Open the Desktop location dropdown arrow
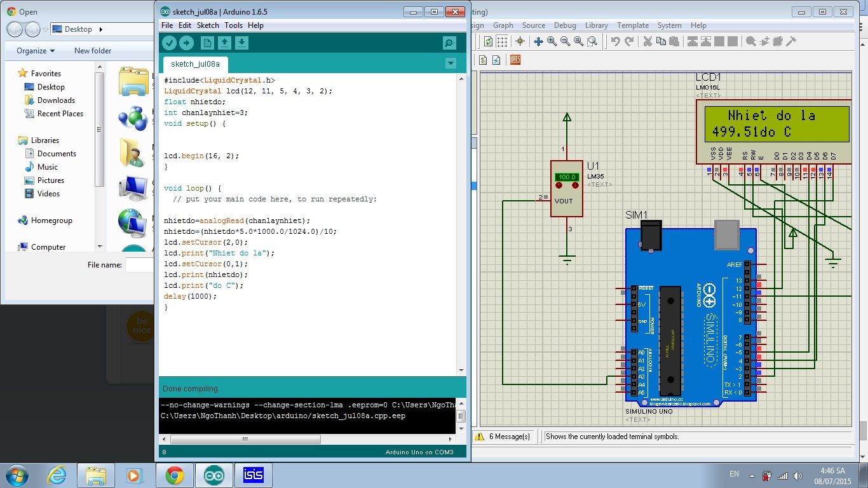The image size is (868, 488). 100,29
